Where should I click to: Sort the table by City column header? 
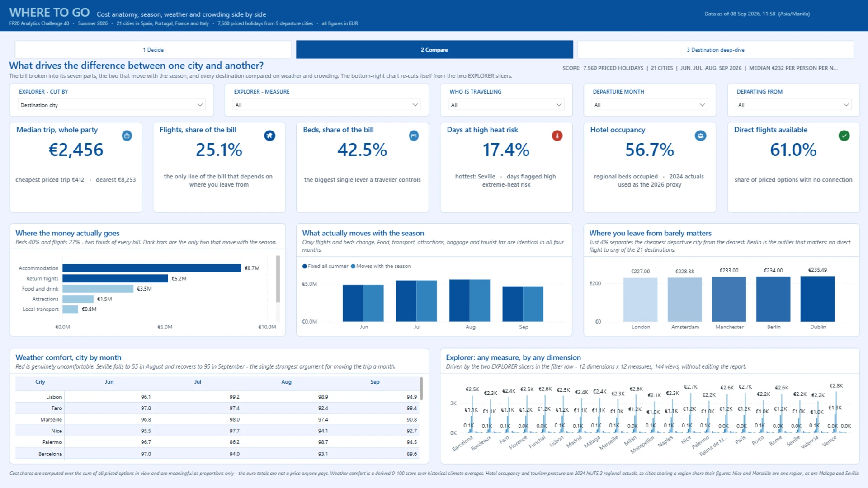[40, 382]
